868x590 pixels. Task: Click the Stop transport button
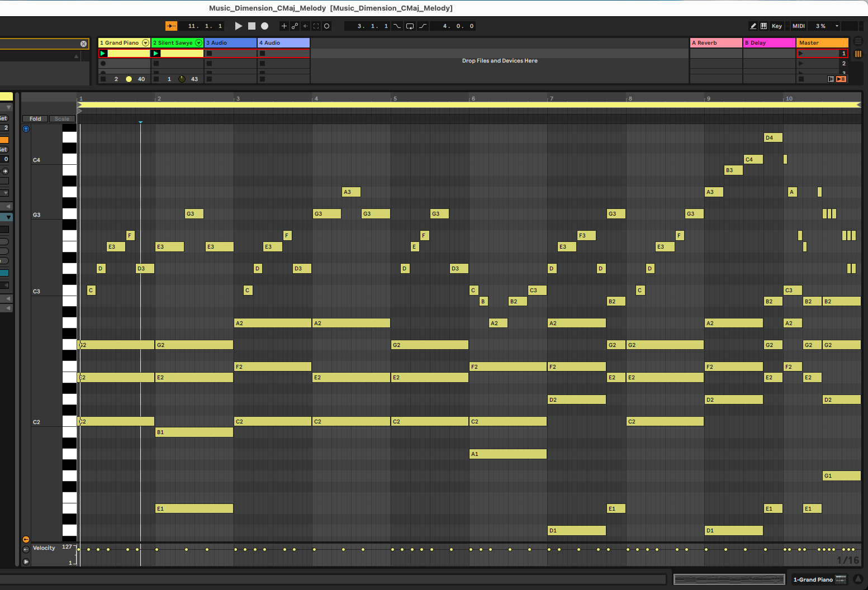click(x=252, y=26)
